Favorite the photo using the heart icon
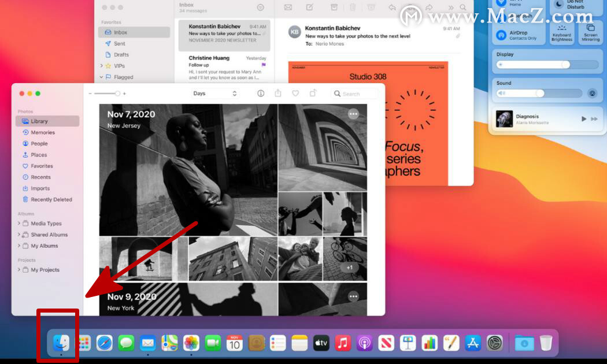The image size is (607, 364). (295, 94)
